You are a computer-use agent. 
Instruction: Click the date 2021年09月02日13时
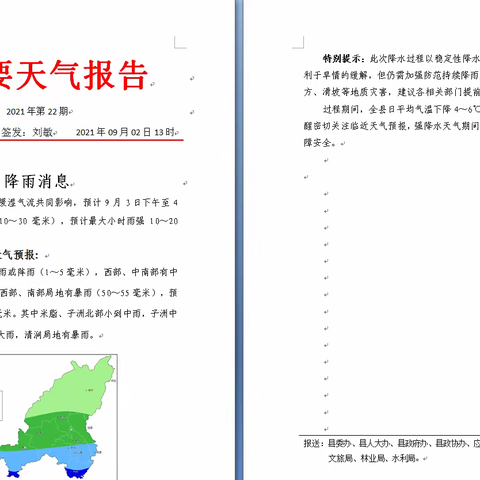click(x=125, y=132)
